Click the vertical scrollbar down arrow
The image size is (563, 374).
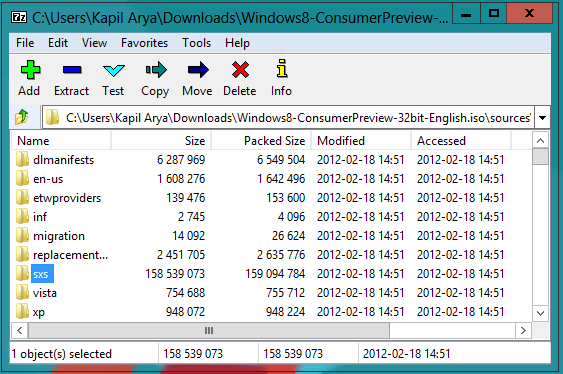(540, 313)
